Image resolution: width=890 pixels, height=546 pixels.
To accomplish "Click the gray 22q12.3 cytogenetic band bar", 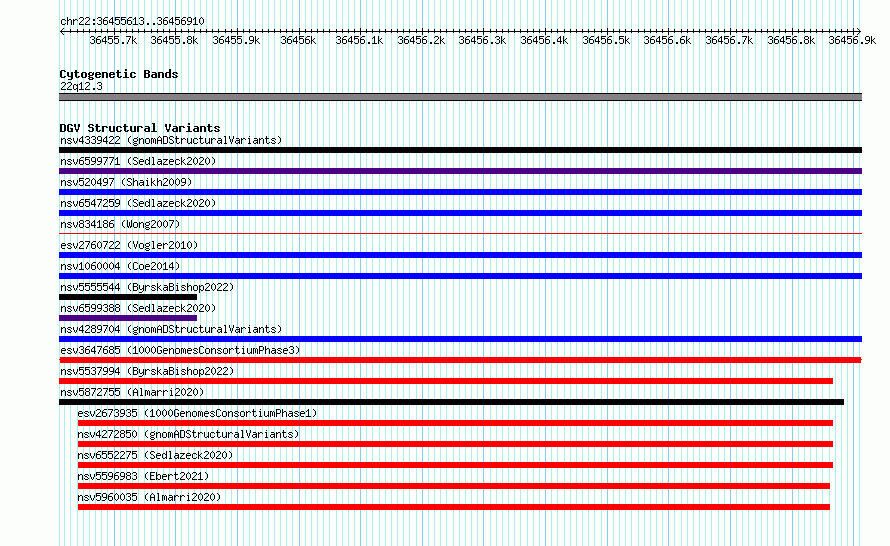I will 460,97.
